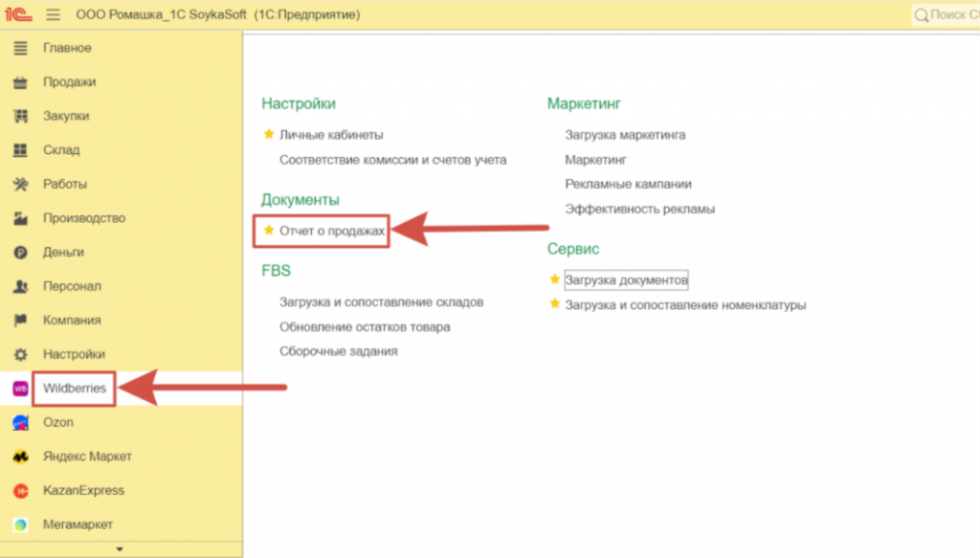
Task: Open Загрузка и сопоставление складов
Action: pos(381,301)
